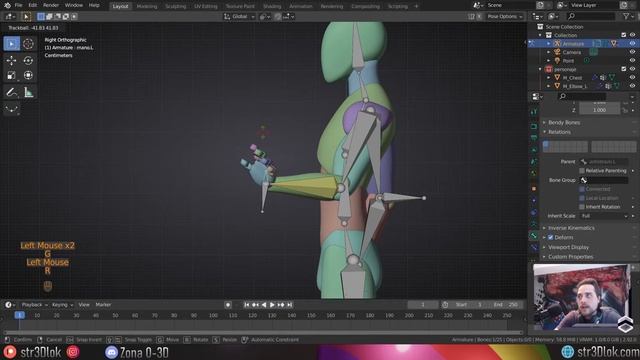Image resolution: width=640 pixels, height=360 pixels.
Task: Set selection mode to new selection
Action: click(41, 17)
